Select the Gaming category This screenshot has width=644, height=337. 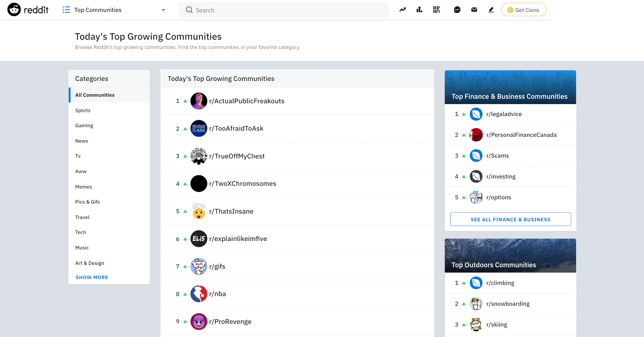coord(84,126)
